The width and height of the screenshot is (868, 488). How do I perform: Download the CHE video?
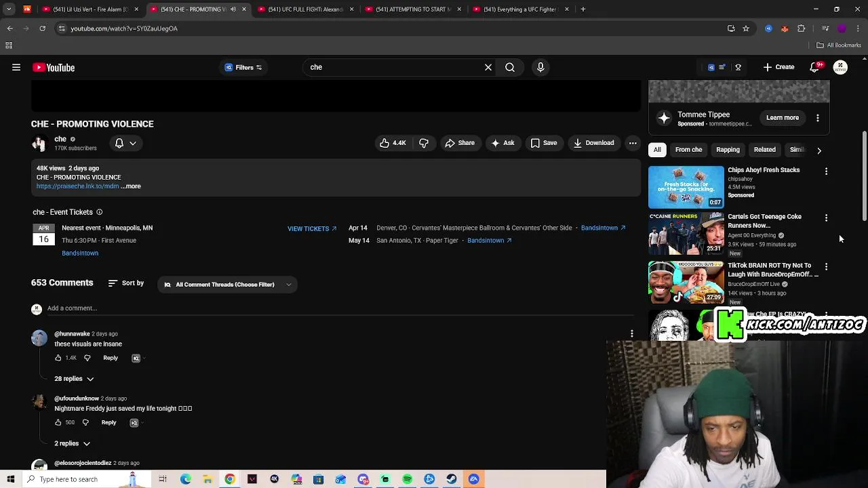[x=593, y=143]
